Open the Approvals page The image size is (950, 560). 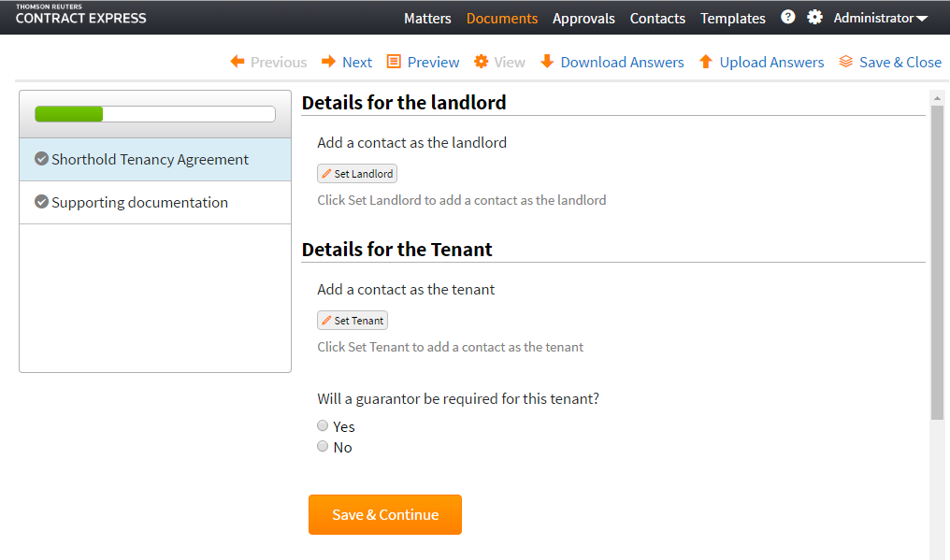pos(583,18)
